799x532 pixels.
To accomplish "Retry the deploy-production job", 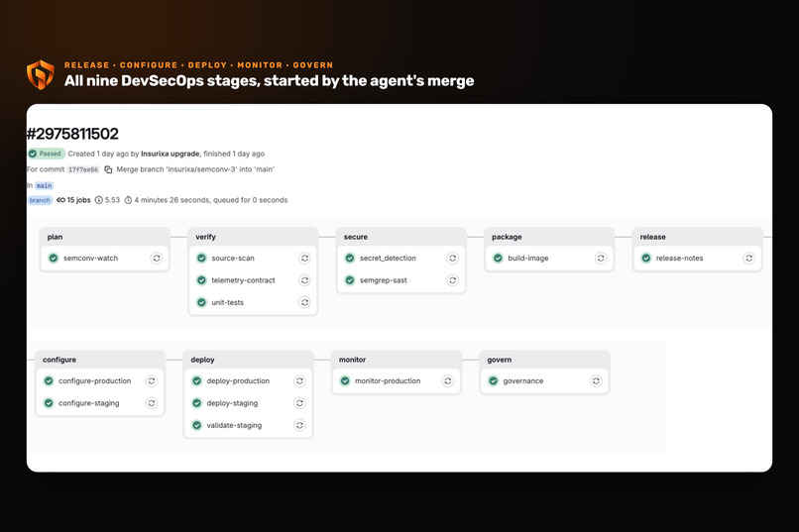I will click(299, 380).
